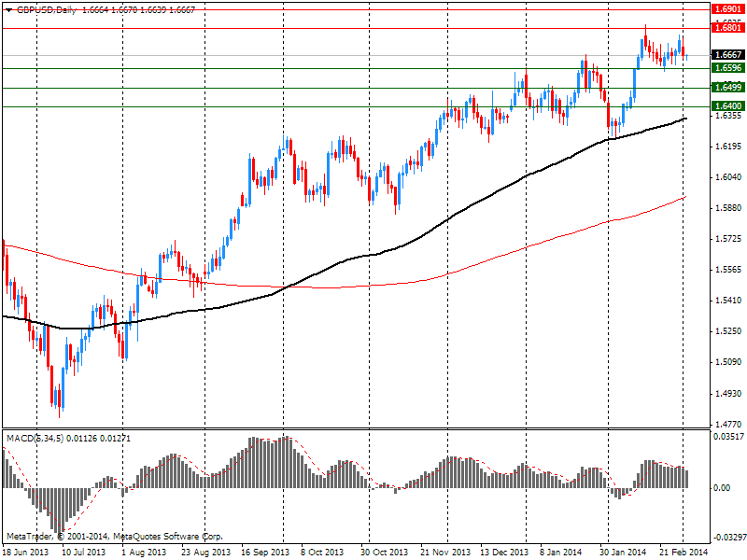Viewport: 747px width, 560px height.
Task: Click the 1.4770 value on price axis
Action: click(726, 424)
